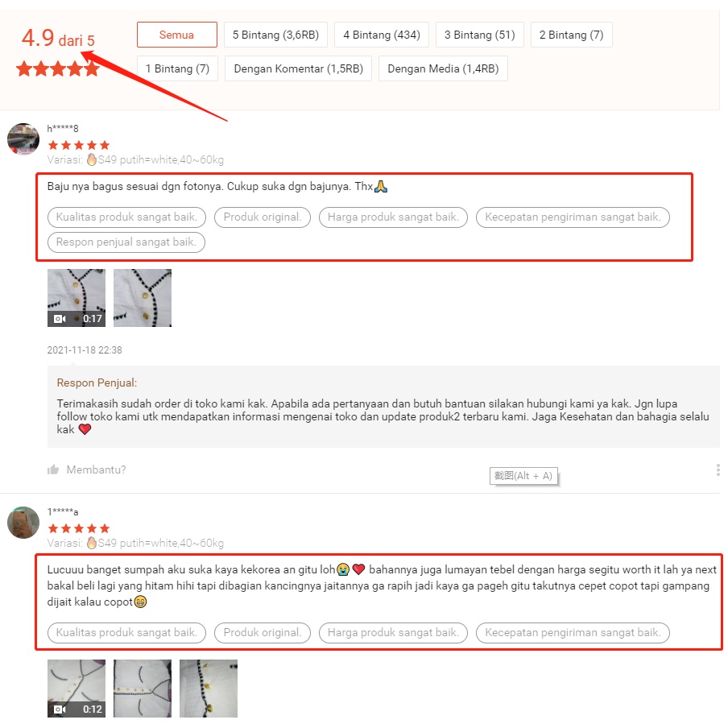Filter reviews by 1 Bintang (7)
The width and height of the screenshot is (728, 728).
pyautogui.click(x=177, y=68)
